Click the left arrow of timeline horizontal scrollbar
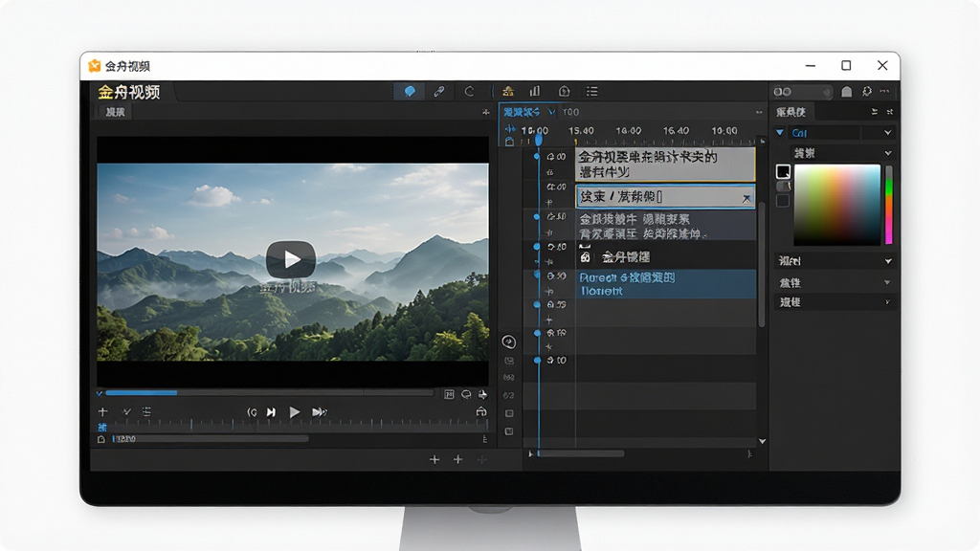 click(x=530, y=454)
